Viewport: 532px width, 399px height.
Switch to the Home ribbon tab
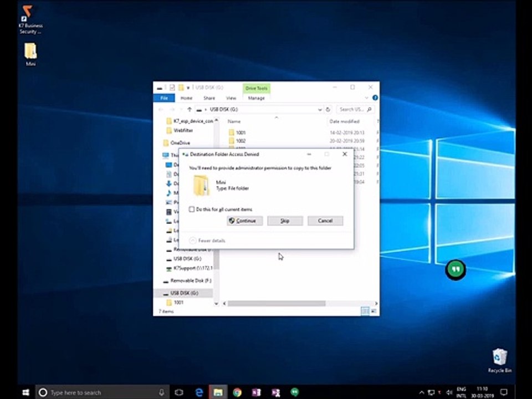pyautogui.click(x=186, y=98)
